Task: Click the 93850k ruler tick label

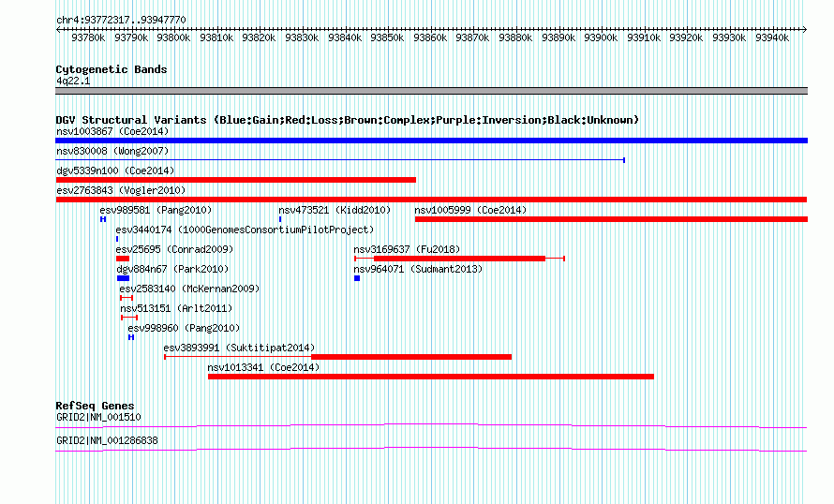Action: [x=387, y=37]
